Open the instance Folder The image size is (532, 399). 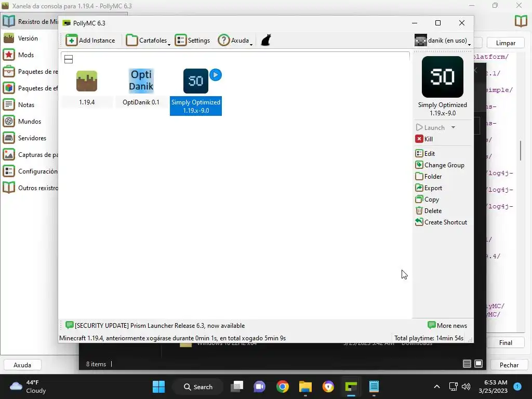[429, 177]
